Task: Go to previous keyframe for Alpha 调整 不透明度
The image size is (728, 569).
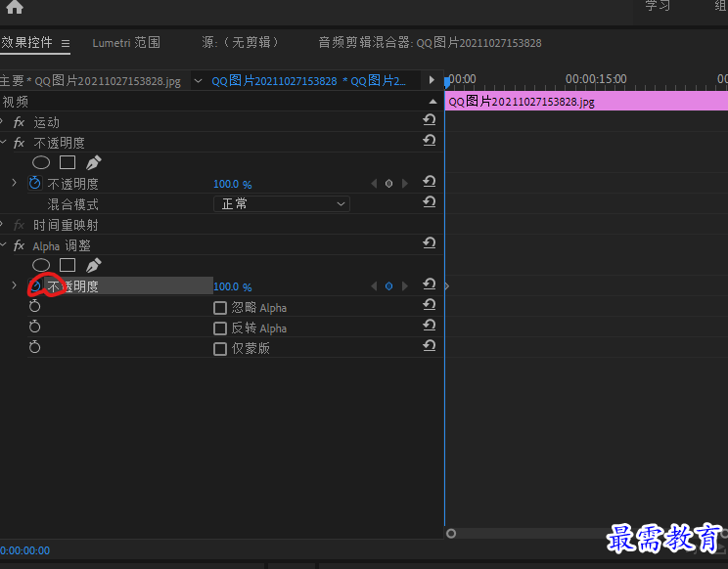Action: point(374,286)
